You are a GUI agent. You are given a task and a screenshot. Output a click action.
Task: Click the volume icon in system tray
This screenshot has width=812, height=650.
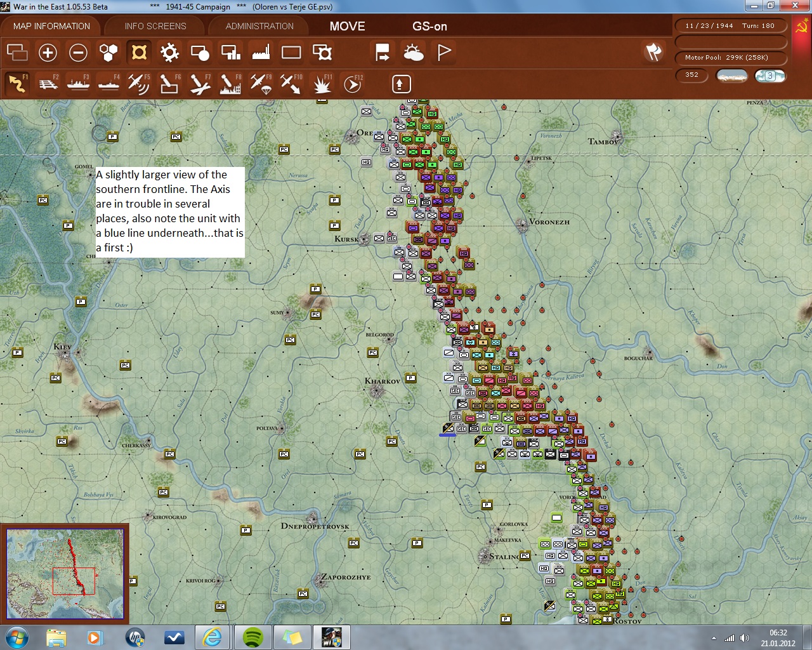(x=745, y=638)
